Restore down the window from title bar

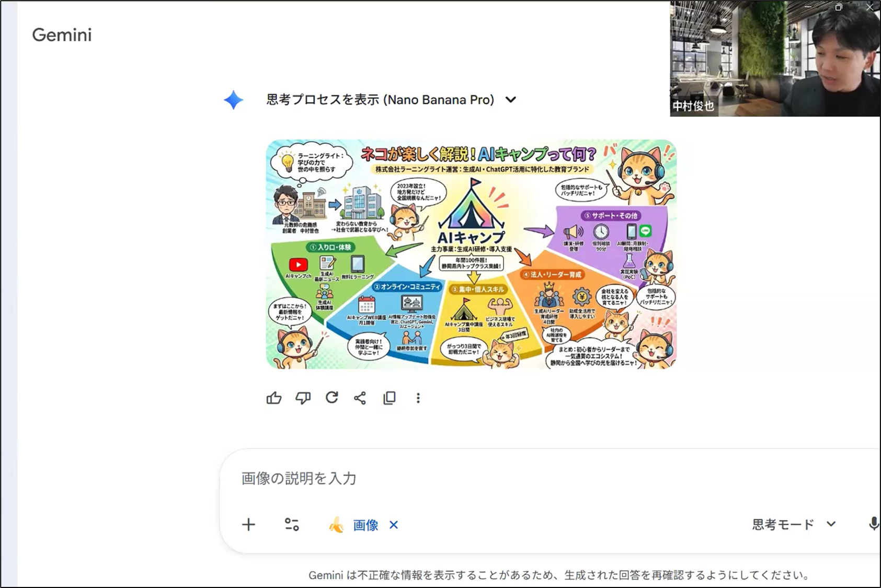pyautogui.click(x=838, y=7)
